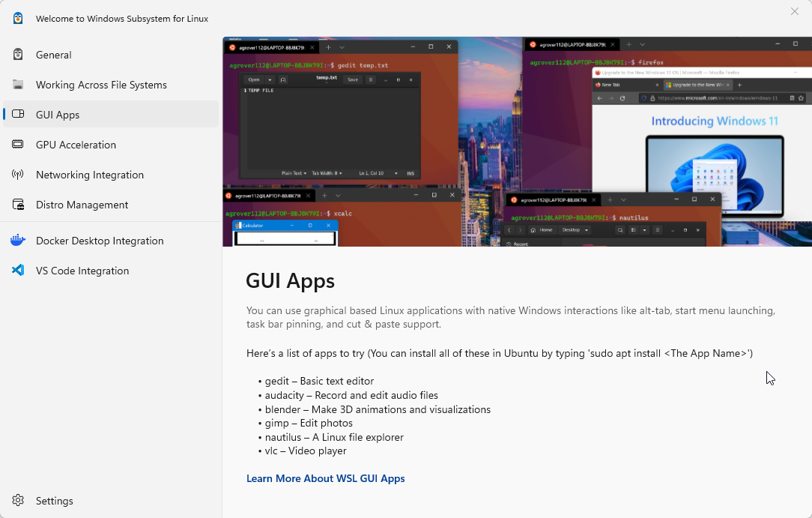The height and width of the screenshot is (518, 812).
Task: Click the GUI apps preview banner image
Action: [517, 142]
